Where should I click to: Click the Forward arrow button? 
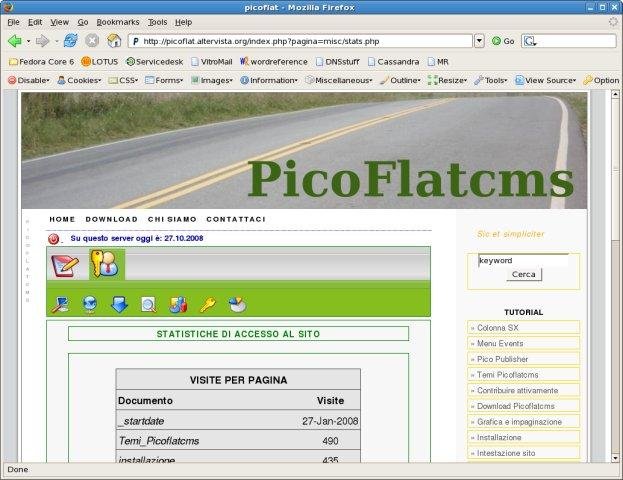pos(42,41)
